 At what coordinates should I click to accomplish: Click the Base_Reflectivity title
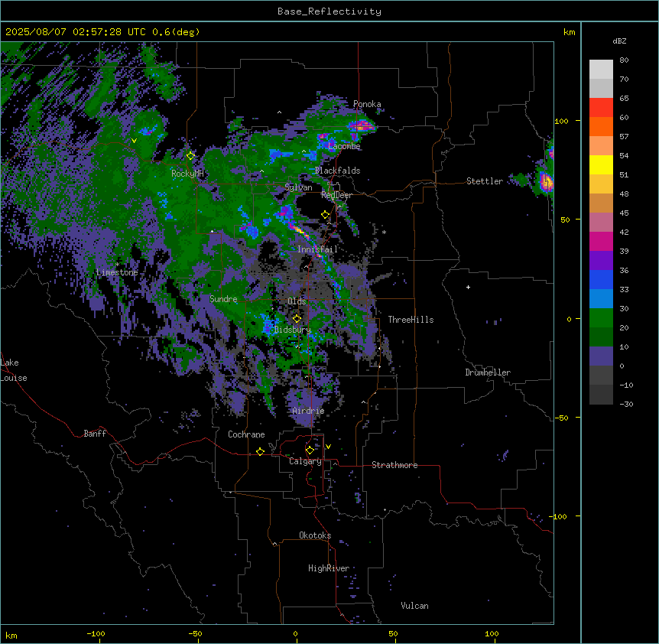(x=329, y=11)
